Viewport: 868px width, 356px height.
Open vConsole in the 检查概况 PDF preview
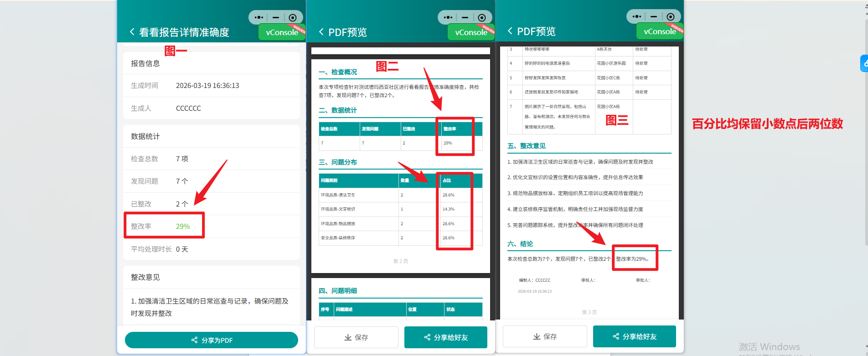[471, 32]
